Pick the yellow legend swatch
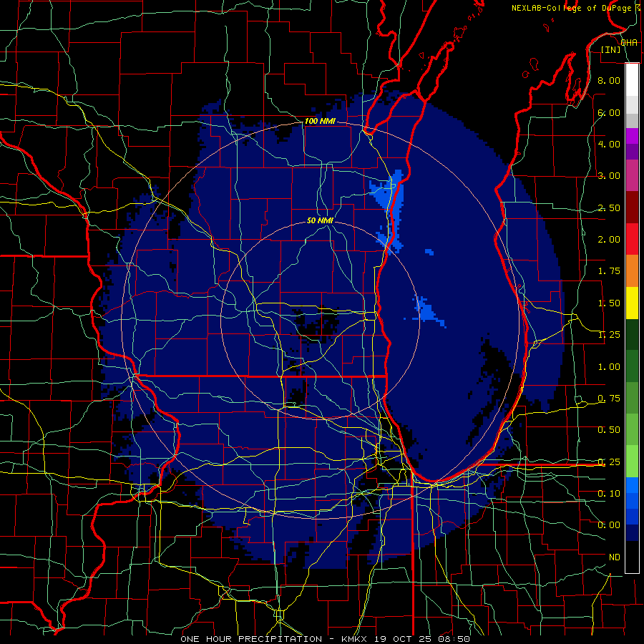 [632, 303]
